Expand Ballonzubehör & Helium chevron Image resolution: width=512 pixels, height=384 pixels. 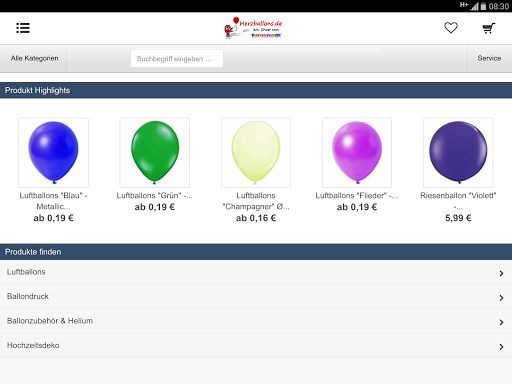coord(501,322)
